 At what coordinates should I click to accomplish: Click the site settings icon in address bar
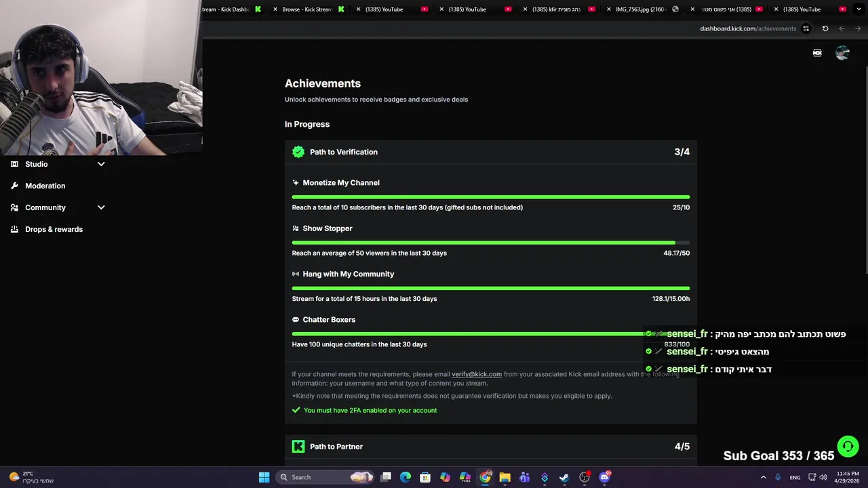click(x=806, y=28)
